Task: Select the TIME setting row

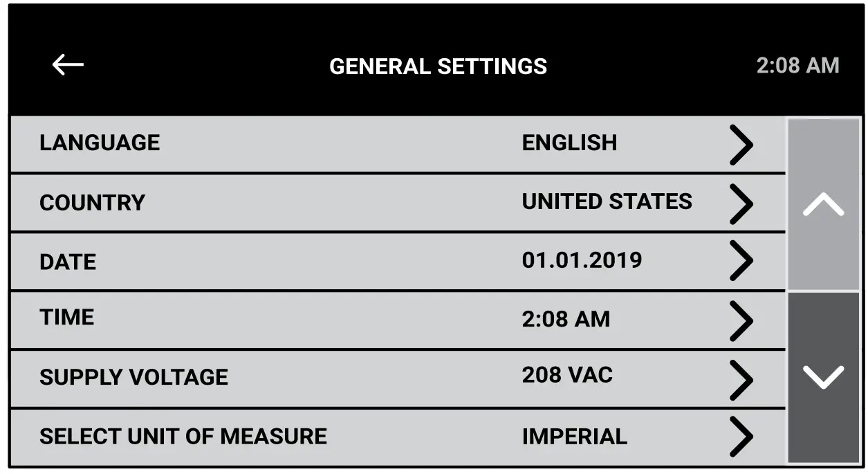Action: pos(277,320)
